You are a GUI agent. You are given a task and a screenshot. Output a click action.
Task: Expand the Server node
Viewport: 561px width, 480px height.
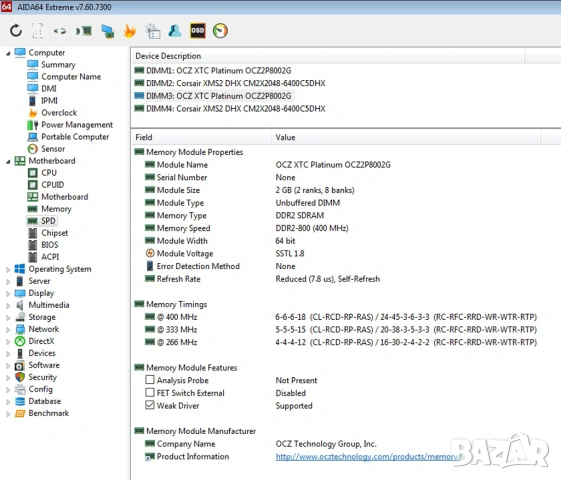[8, 282]
